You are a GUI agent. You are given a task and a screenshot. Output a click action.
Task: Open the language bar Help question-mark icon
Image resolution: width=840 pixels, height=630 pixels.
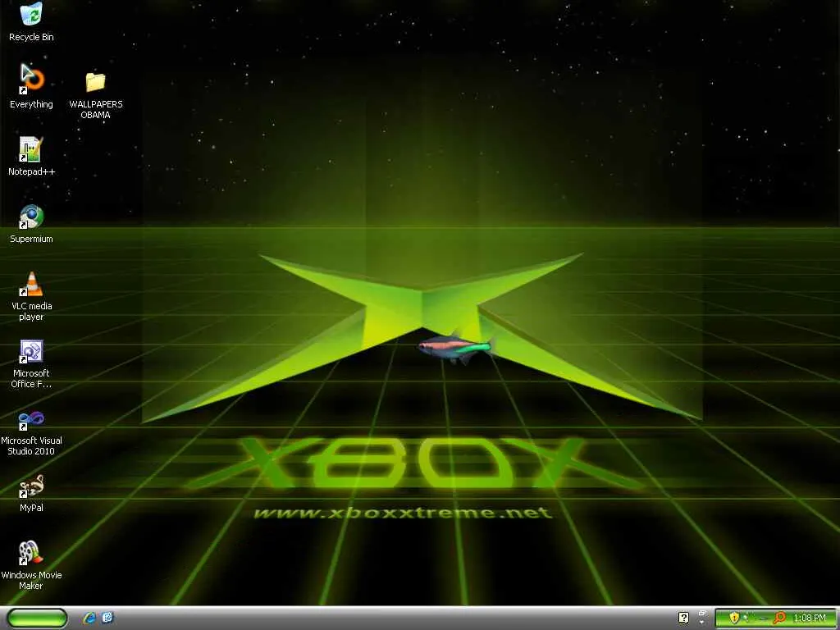683,619
